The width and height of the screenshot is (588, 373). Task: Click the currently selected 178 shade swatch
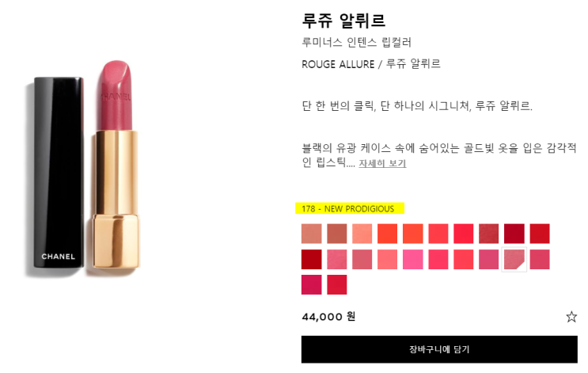point(514,259)
